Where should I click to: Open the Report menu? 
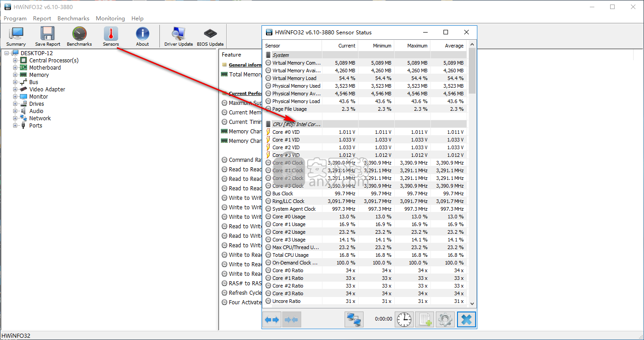coord(42,19)
